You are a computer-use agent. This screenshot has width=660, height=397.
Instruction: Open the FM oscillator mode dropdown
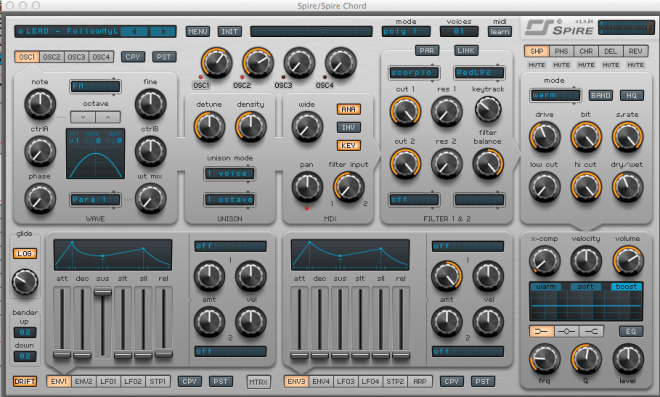coord(95,86)
